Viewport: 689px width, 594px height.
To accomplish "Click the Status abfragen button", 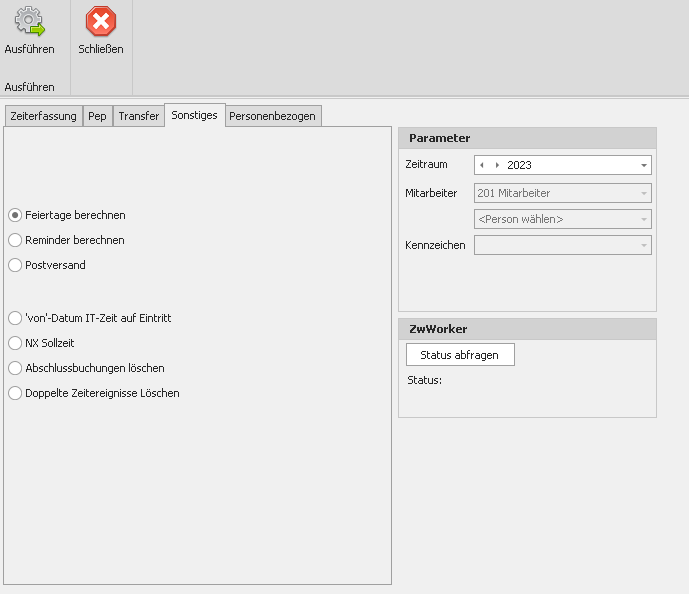I will click(459, 355).
